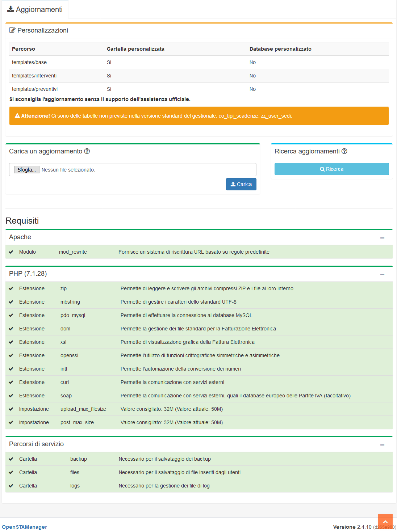Image resolution: width=397 pixels, height=532 pixels.
Task: Click the No value in templates/base row
Action: click(x=252, y=62)
